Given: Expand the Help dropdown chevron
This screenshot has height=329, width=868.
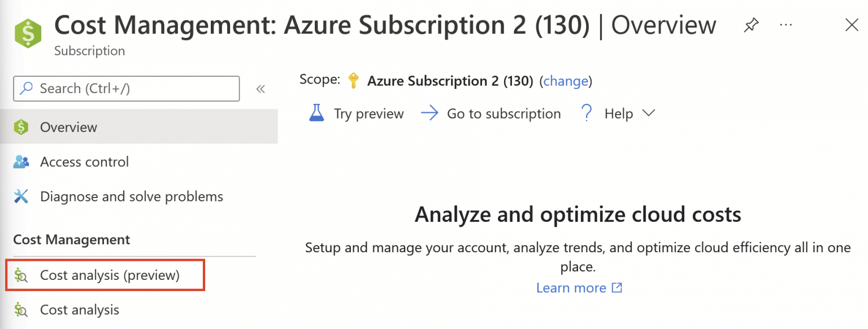Looking at the screenshot, I should (648, 113).
